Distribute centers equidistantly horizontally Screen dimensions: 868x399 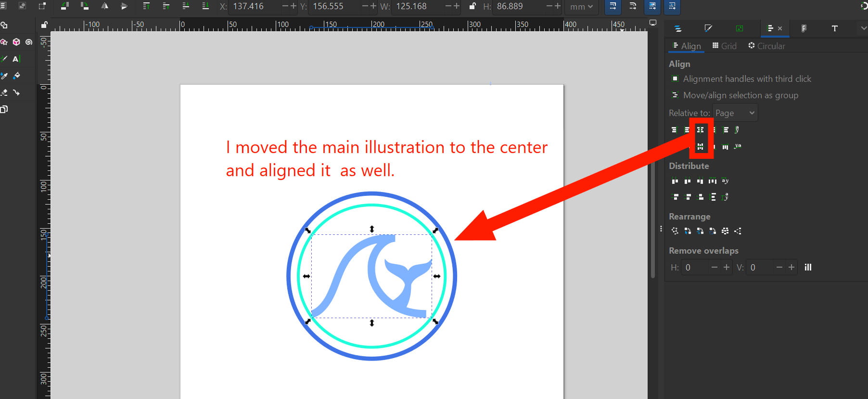[688, 181]
